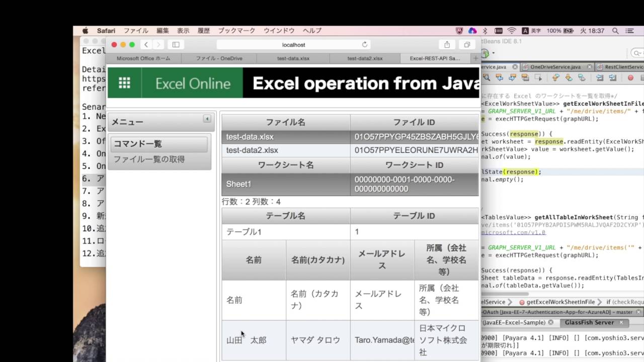The width and height of the screenshot is (644, 362).
Task: Click NetBeans find selection magnifier icon
Action: pyautogui.click(x=487, y=78)
